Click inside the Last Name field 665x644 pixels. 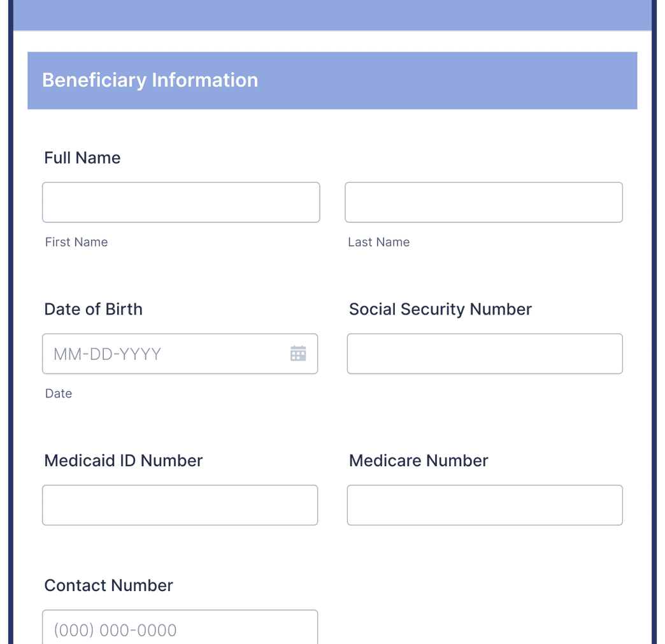[x=483, y=202]
